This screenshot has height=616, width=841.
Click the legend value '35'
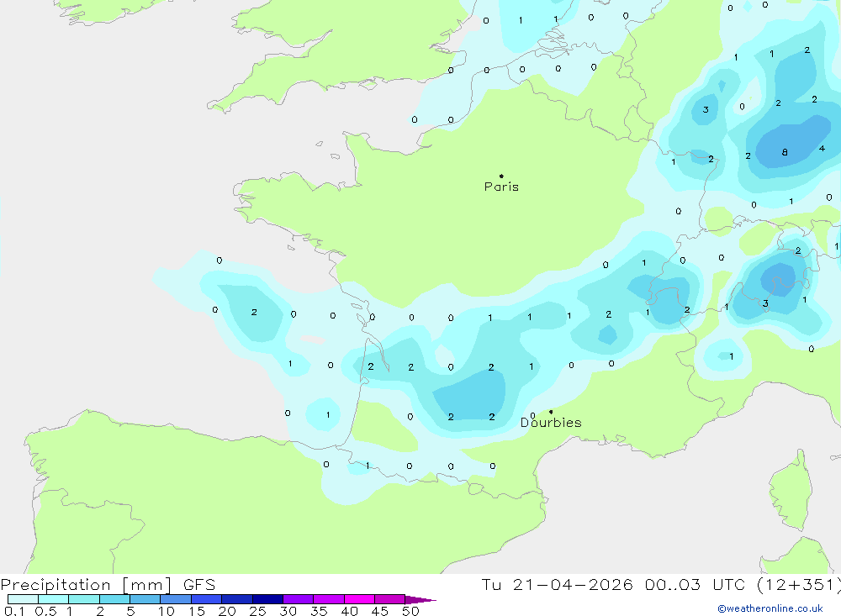pos(319,611)
